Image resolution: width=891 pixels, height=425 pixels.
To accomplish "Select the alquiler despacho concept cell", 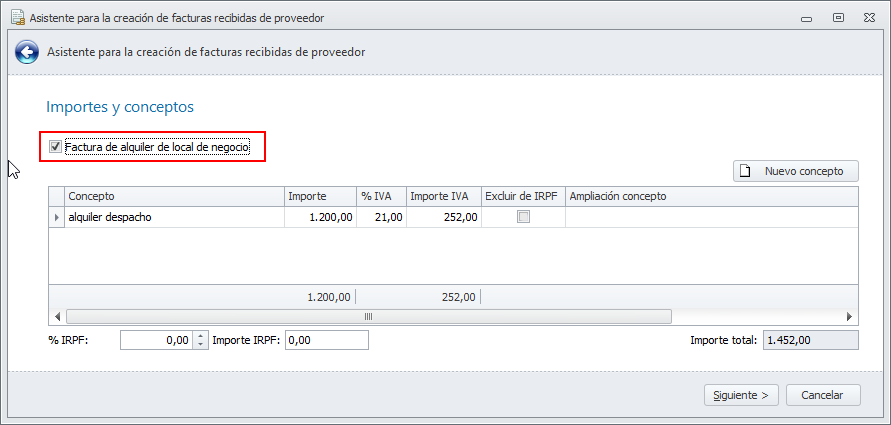I will click(174, 217).
